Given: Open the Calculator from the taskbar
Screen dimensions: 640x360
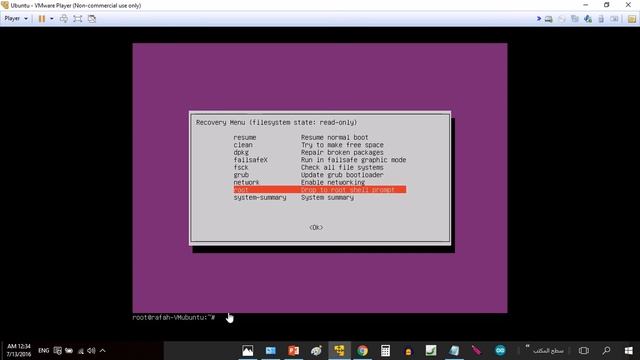Looking at the screenshot, I should click(385, 351).
